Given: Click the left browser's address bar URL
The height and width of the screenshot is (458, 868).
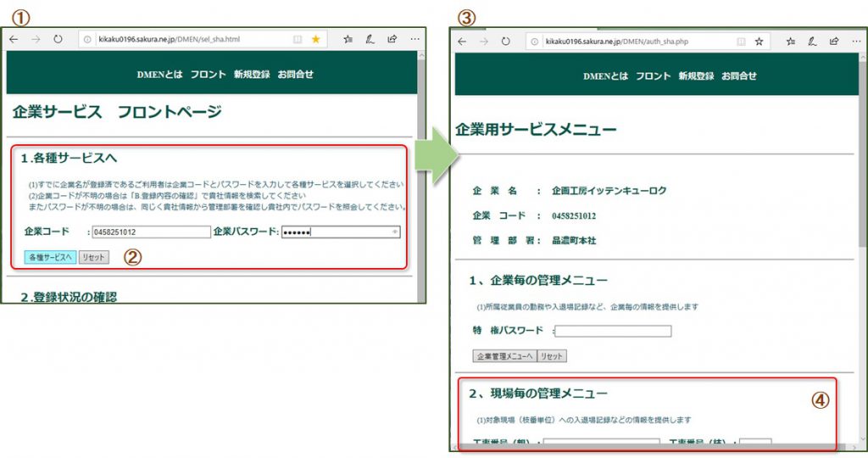Looking at the screenshot, I should pyautogui.click(x=170, y=39).
